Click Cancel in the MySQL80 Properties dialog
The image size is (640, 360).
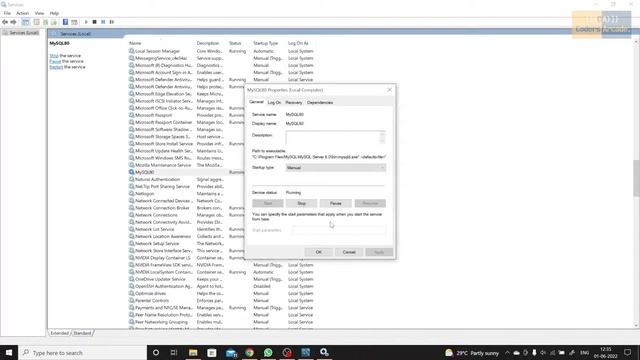click(349, 252)
